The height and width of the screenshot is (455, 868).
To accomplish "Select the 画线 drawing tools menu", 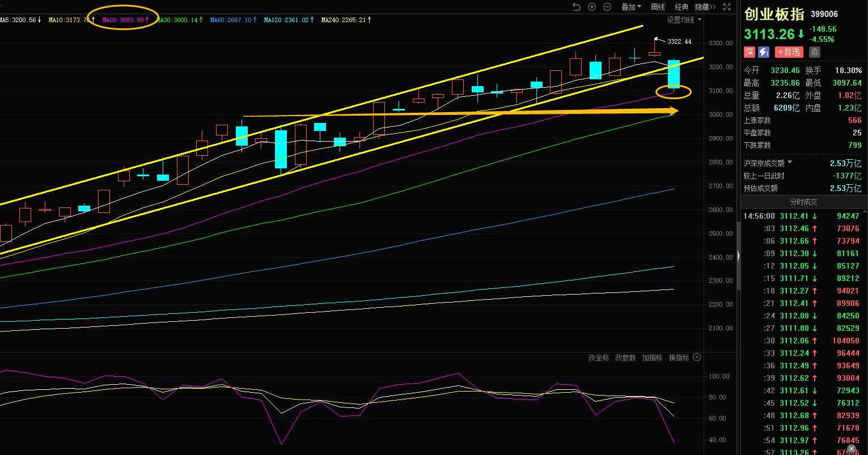I will pyautogui.click(x=658, y=7).
